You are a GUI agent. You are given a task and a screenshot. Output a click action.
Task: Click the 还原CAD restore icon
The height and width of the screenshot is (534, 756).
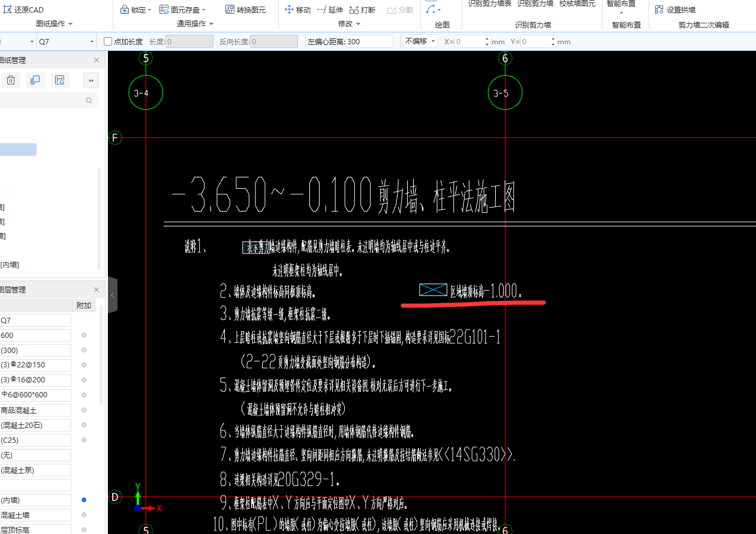8,10
